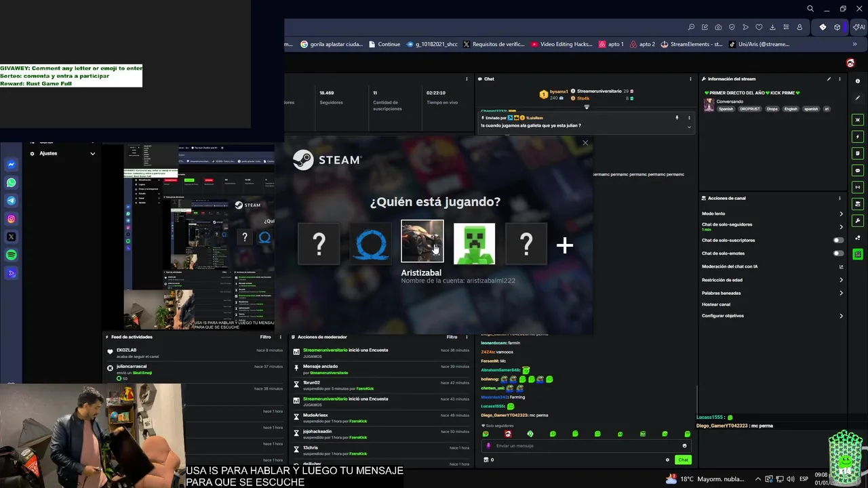This screenshot has width=868, height=488.
Task: Click the EKOZLAB follow activity entry
Action: point(195,352)
